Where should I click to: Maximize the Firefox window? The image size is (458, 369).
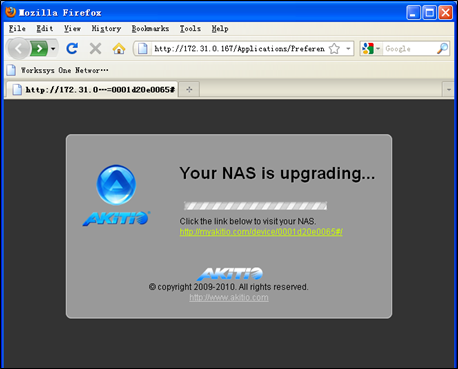click(x=429, y=13)
